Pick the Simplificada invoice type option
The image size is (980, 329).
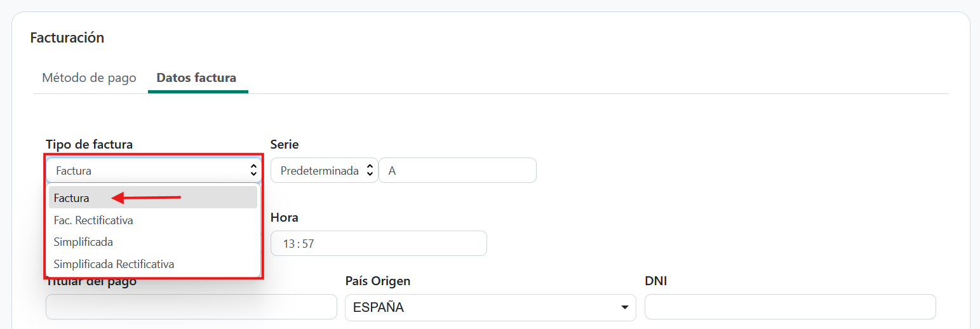(83, 242)
